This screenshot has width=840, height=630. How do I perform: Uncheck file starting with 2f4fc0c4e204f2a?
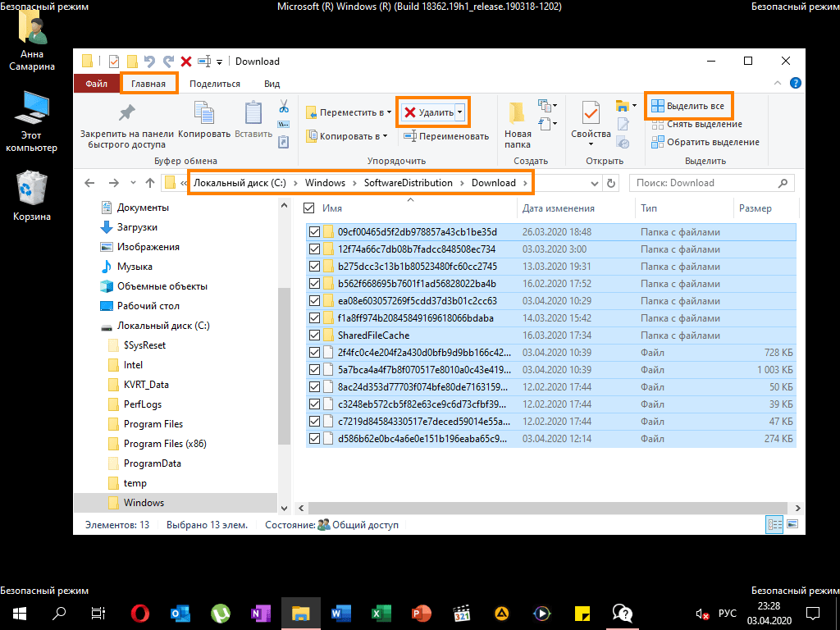point(314,353)
